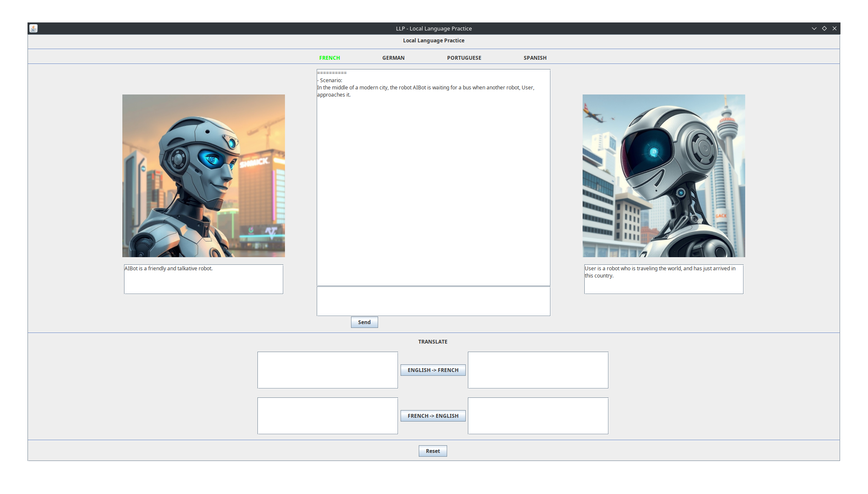Click the ENGLISH -> FRENCH translate button
This screenshot has width=868, height=494.
click(433, 370)
